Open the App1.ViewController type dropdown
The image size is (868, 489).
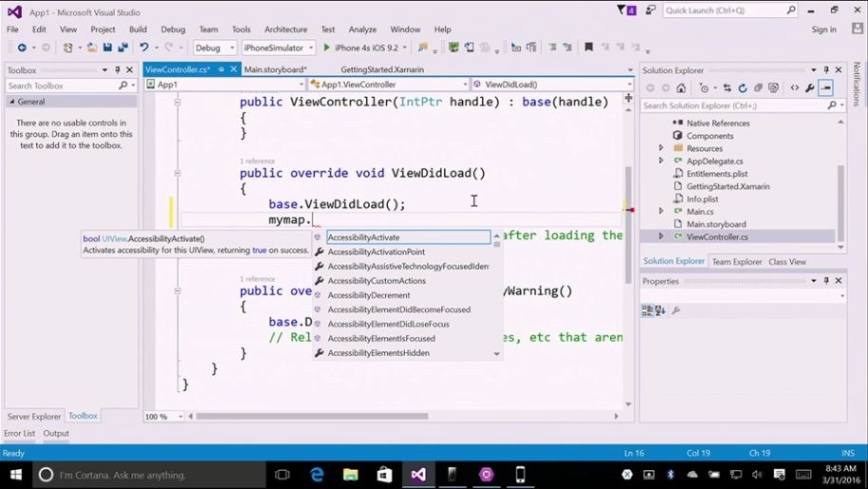point(389,85)
